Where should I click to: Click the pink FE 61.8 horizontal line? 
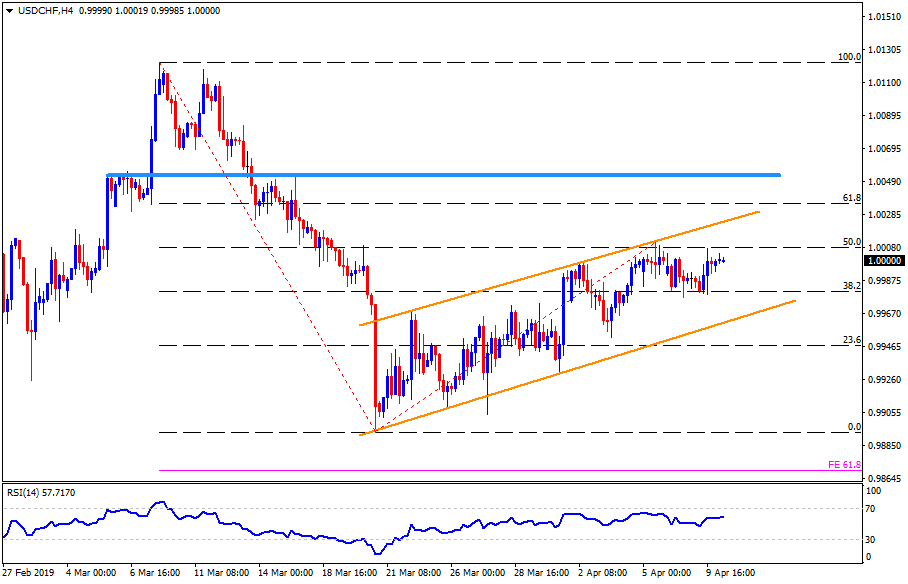pos(500,470)
